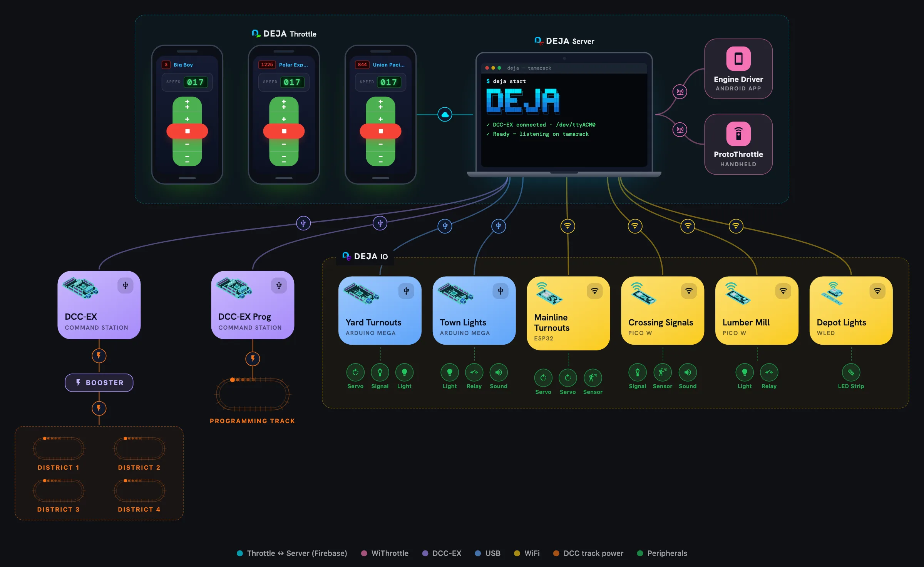Open the Lumber Mill Pico W card
924x567 pixels.
tap(757, 310)
